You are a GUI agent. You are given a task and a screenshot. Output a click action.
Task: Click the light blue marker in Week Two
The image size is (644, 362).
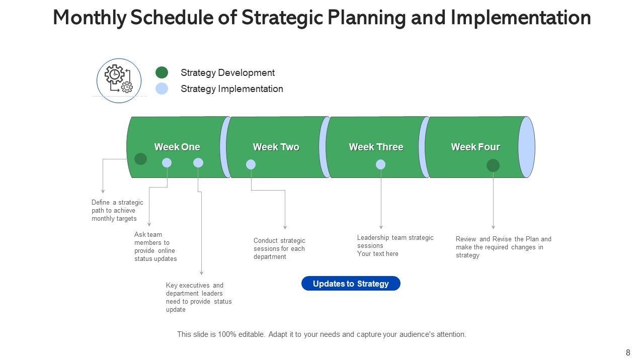click(x=251, y=164)
